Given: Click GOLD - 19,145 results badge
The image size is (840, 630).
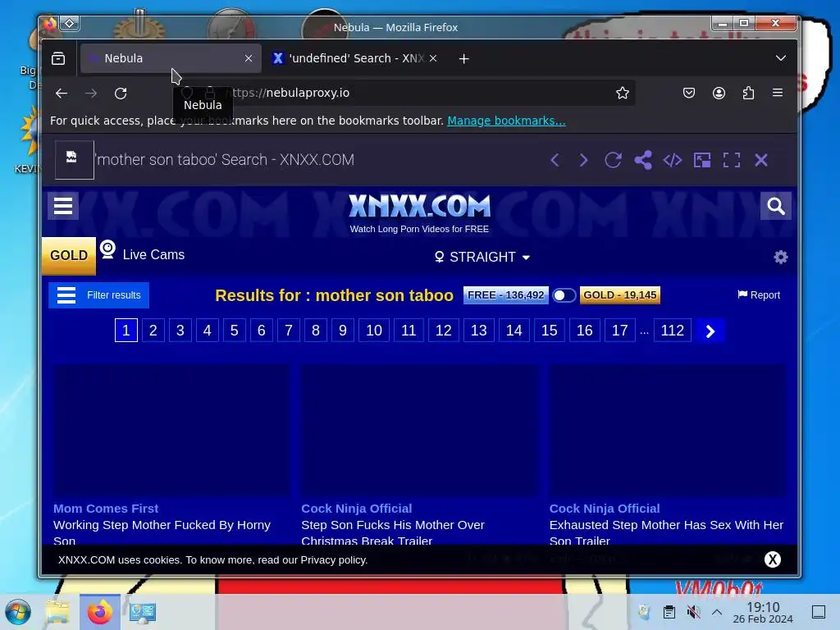Looking at the screenshot, I should pos(620,295).
